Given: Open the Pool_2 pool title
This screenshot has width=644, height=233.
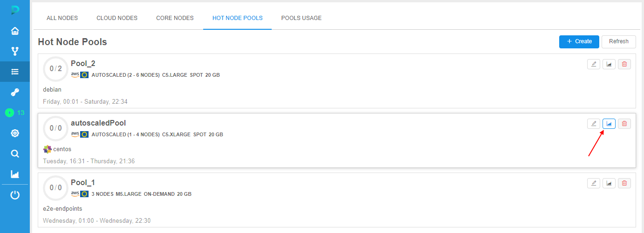Looking at the screenshot, I should pos(83,64).
